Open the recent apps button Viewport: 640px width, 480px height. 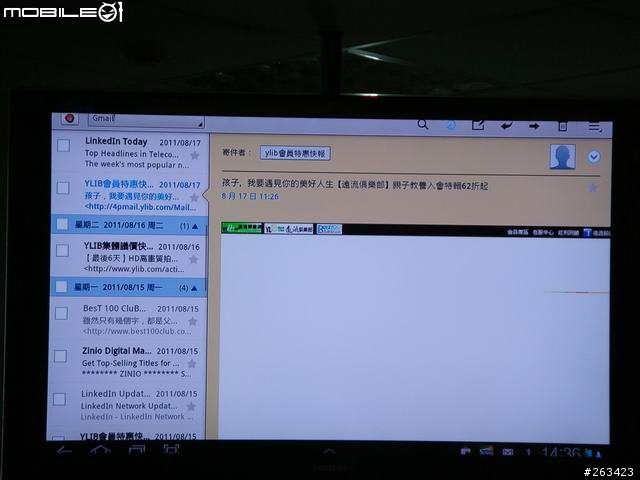[136, 450]
